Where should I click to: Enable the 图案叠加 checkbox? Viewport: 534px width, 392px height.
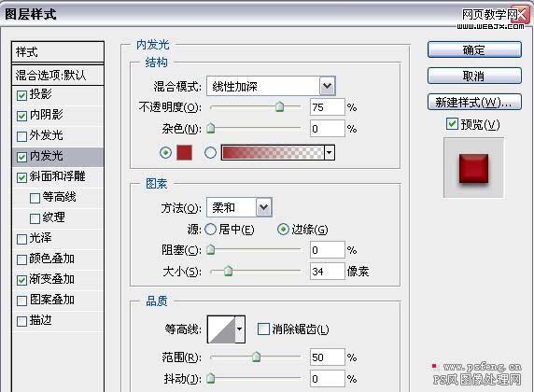click(21, 301)
